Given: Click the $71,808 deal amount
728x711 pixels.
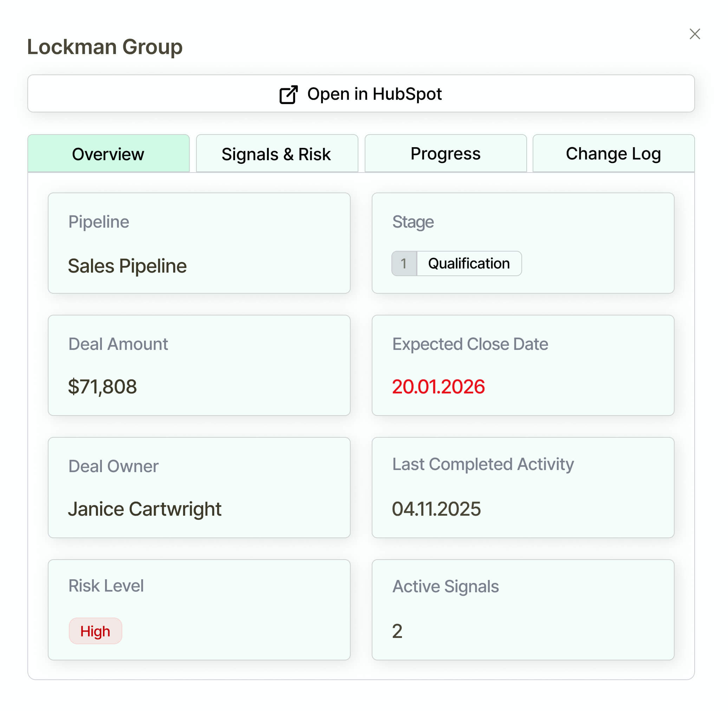Looking at the screenshot, I should [102, 387].
